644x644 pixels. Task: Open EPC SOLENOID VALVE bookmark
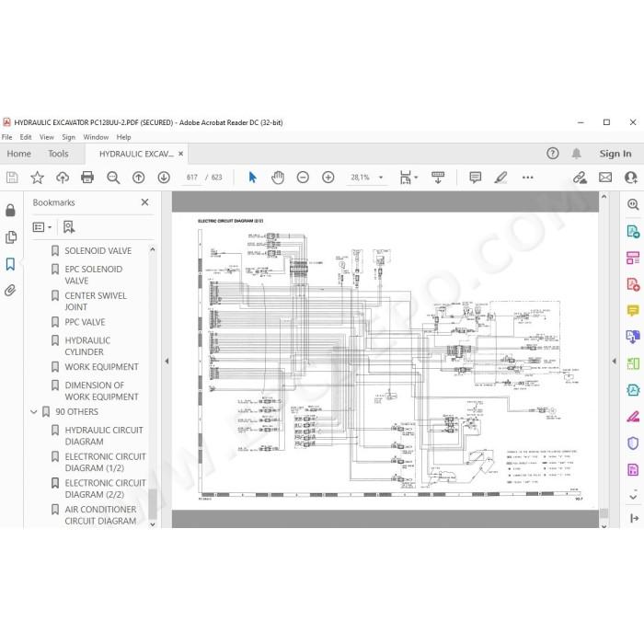click(x=93, y=275)
